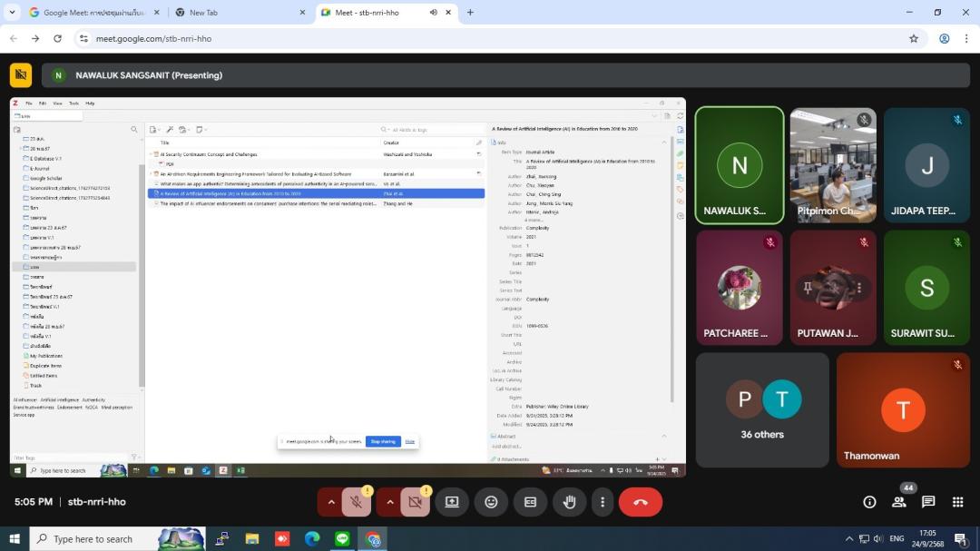Click the browser address bar URL
The width and height of the screenshot is (980, 551).
154,39
